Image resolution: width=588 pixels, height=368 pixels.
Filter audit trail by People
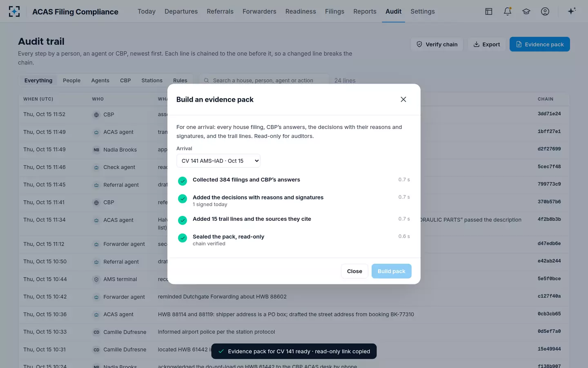[x=71, y=81]
